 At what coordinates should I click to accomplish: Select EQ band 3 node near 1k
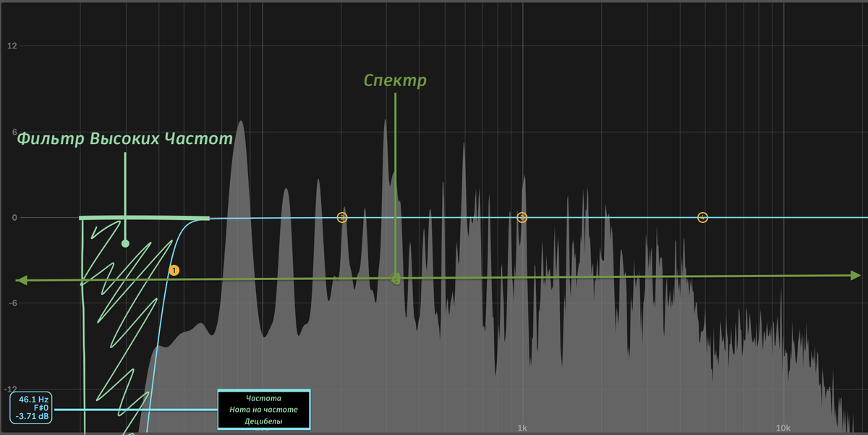(522, 217)
